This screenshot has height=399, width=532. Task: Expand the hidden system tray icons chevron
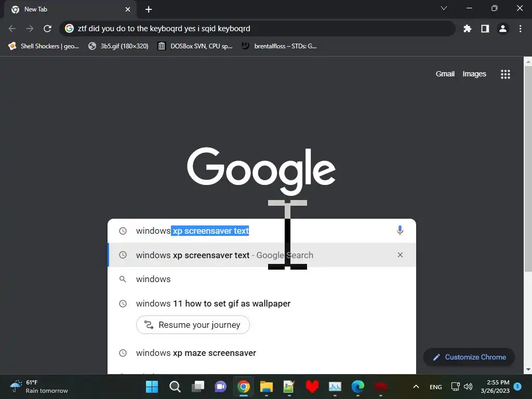(x=416, y=387)
